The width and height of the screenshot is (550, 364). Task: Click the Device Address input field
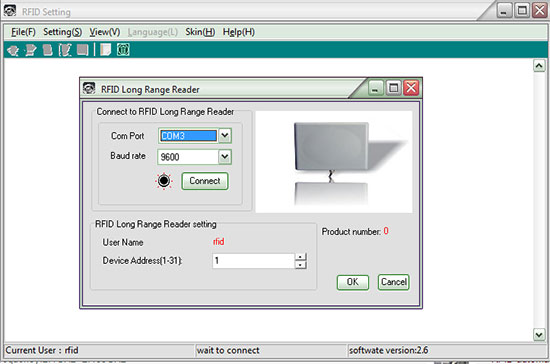253,261
